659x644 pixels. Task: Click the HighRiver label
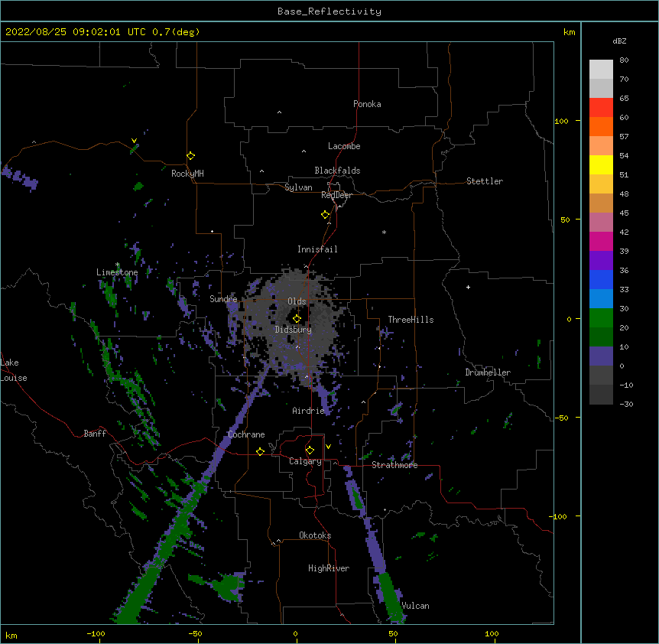point(329,568)
